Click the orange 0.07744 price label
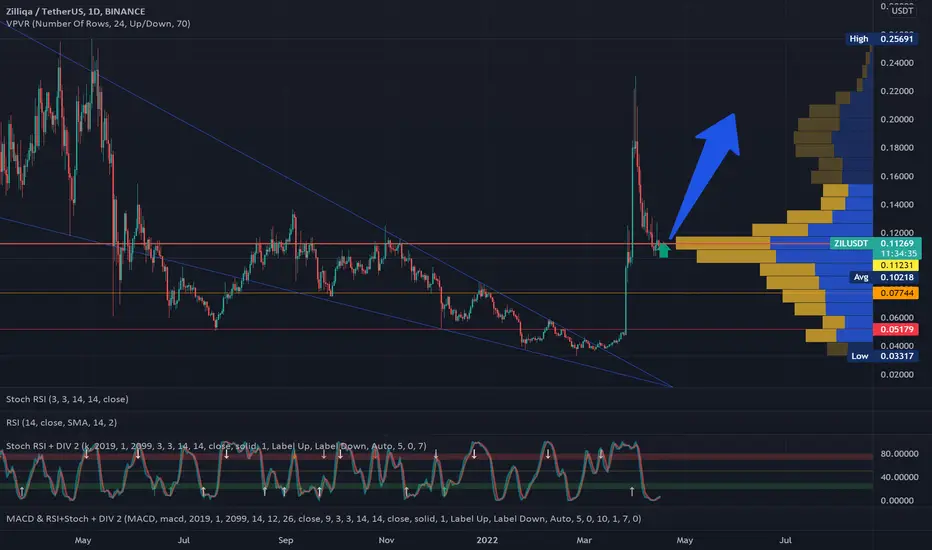The height and width of the screenshot is (550, 932). pyautogui.click(x=896, y=293)
